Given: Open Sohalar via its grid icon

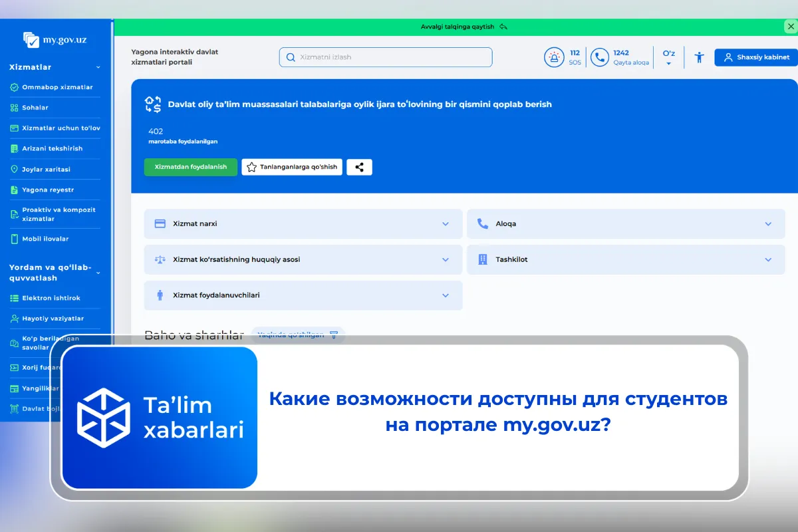Looking at the screenshot, I should coord(15,107).
